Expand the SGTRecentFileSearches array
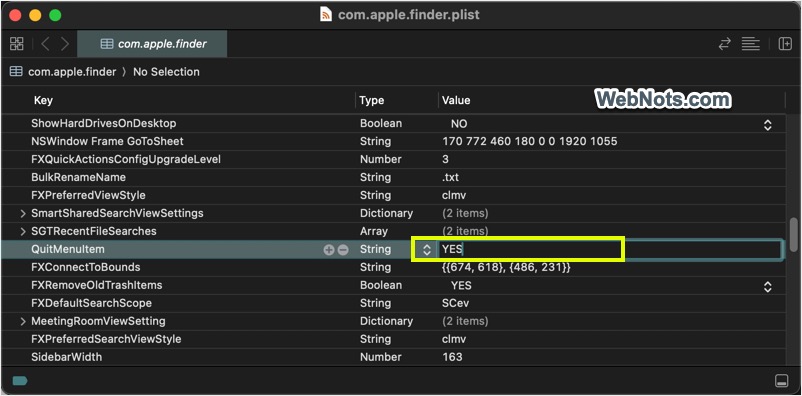This screenshot has width=802, height=396. 23,231
